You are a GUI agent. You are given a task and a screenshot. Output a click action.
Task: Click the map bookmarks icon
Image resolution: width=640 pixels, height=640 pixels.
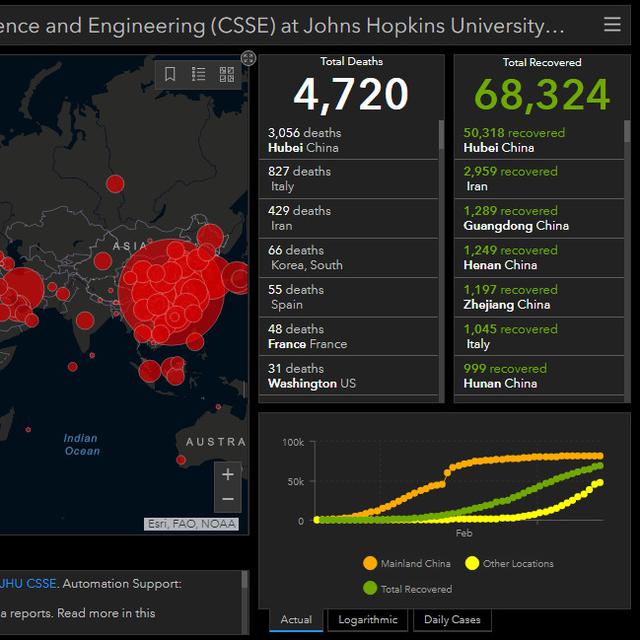(170, 74)
